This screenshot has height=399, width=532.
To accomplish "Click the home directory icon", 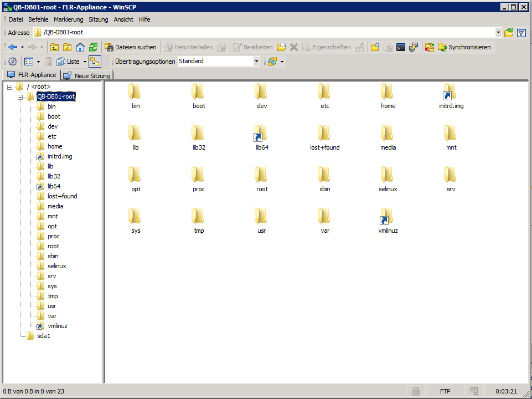I will pos(80,47).
